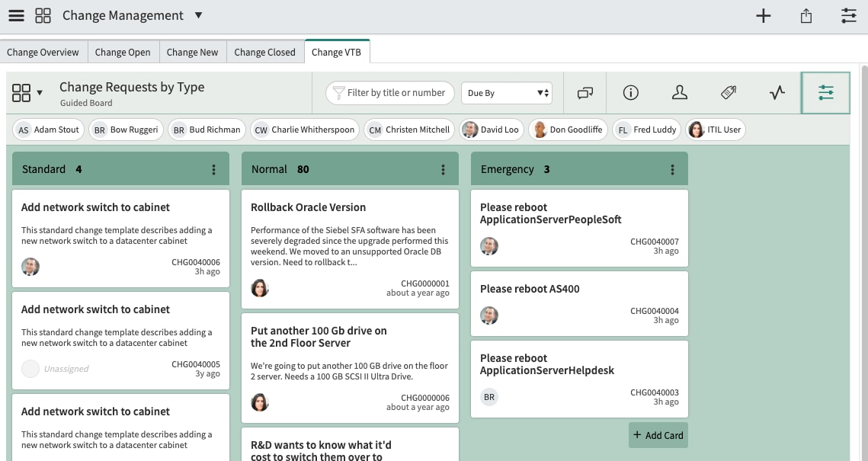Viewport: 868px width, 461px height.
Task: Create a new record with the plus icon
Action: pyautogui.click(x=764, y=15)
